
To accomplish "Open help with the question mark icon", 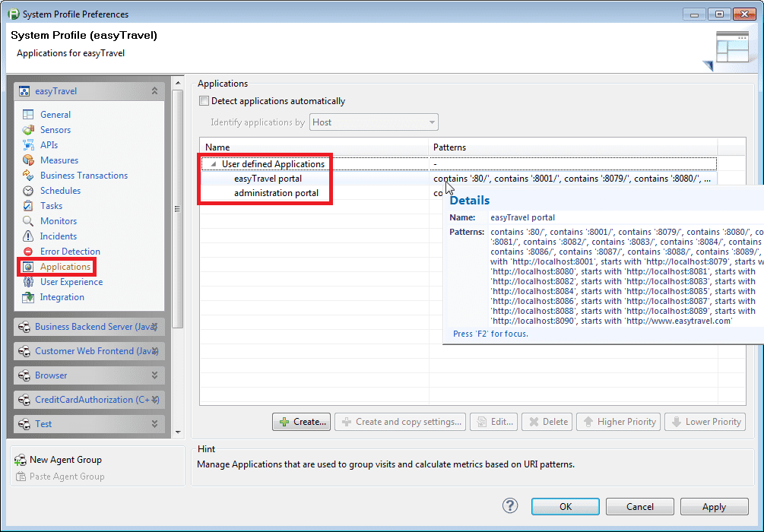I will coord(509,505).
